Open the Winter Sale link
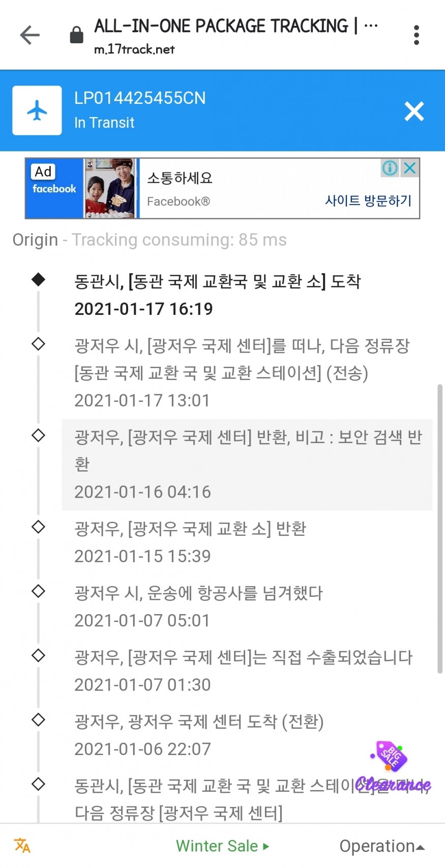445x868 pixels. pyautogui.click(x=222, y=846)
